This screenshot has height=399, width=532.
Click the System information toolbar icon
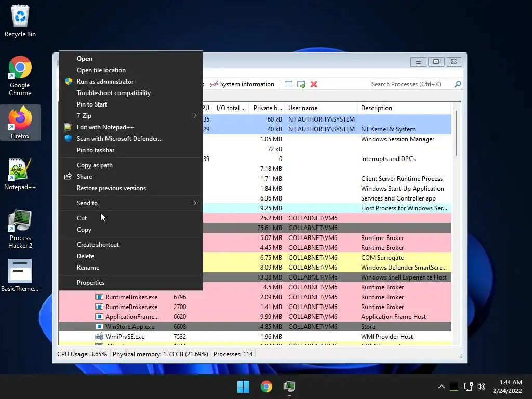[214, 84]
